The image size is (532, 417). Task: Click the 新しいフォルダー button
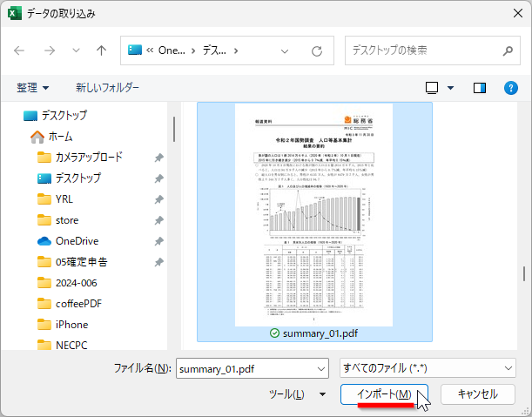pyautogui.click(x=107, y=88)
